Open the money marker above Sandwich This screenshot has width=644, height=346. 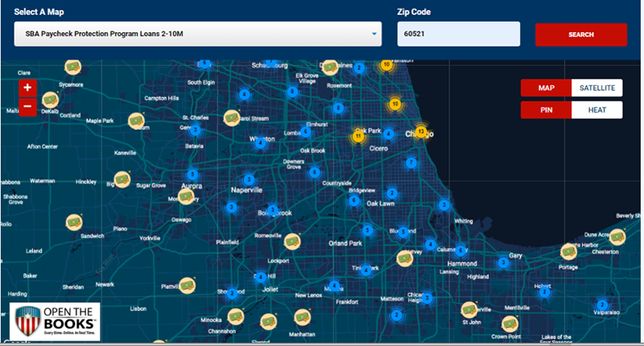74,222
